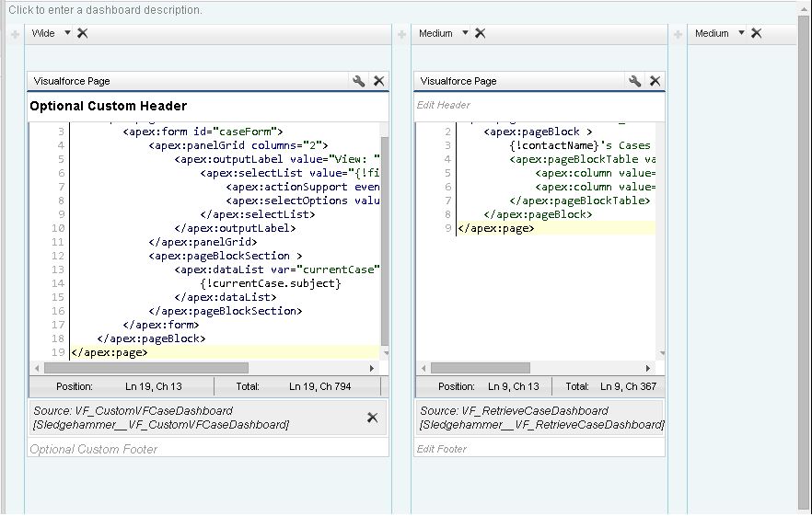Click left editor horizontal scrollbar right arrow
This screenshot has height=516, width=812.
click(x=371, y=368)
